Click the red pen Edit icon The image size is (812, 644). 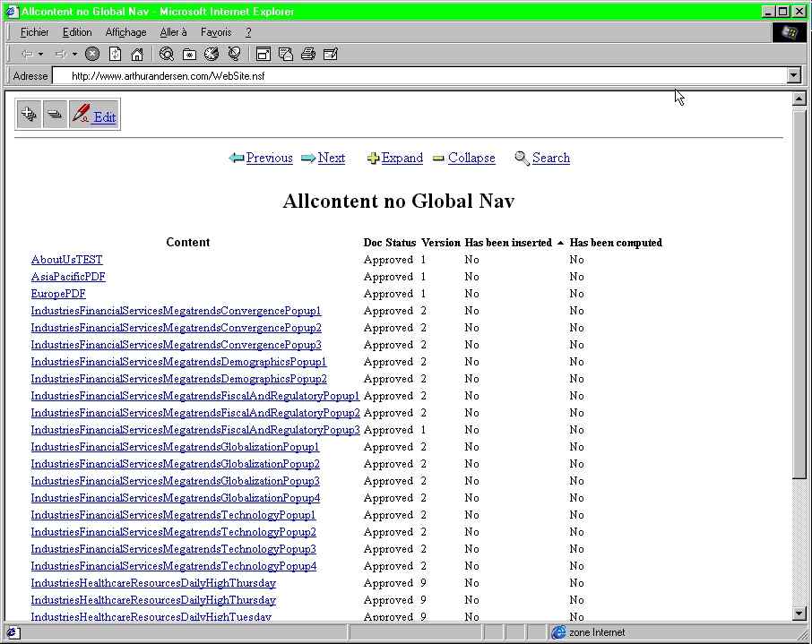point(81,113)
